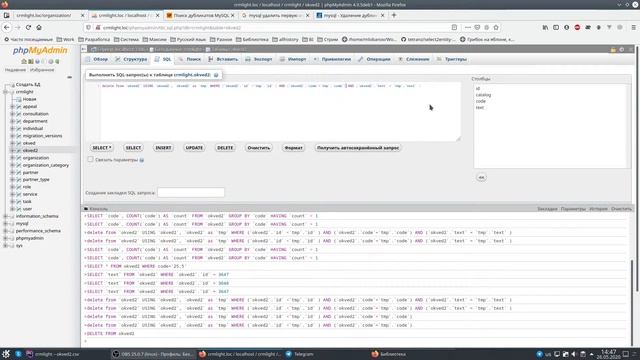
Task: Collapse the navigation panel link icon
Action: [69, 77]
